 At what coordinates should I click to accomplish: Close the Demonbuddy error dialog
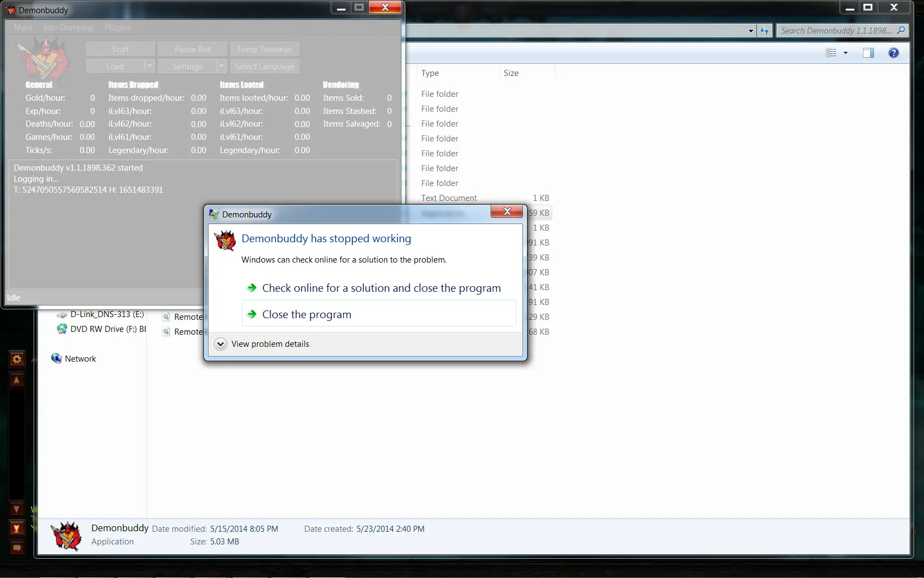point(507,211)
